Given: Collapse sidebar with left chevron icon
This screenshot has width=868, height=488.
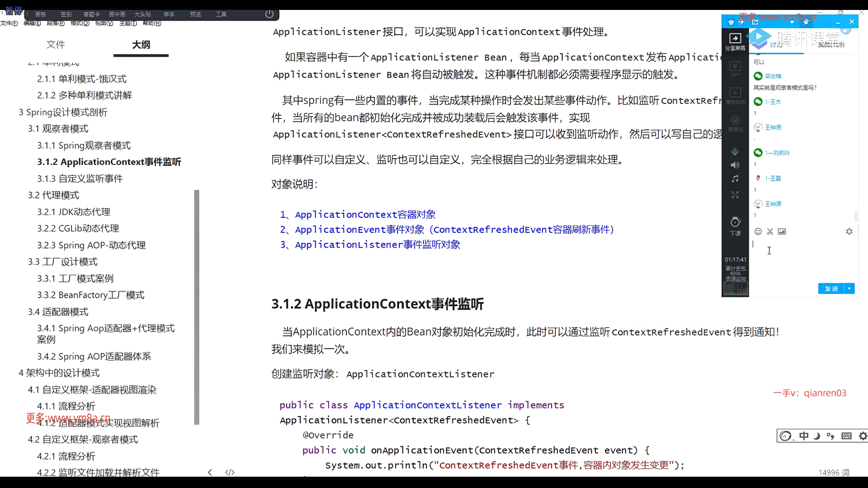Looking at the screenshot, I should click(x=210, y=472).
